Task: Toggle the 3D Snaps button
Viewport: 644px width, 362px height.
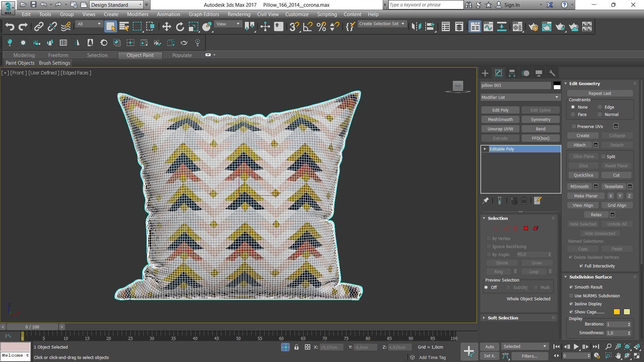Action: [294, 27]
